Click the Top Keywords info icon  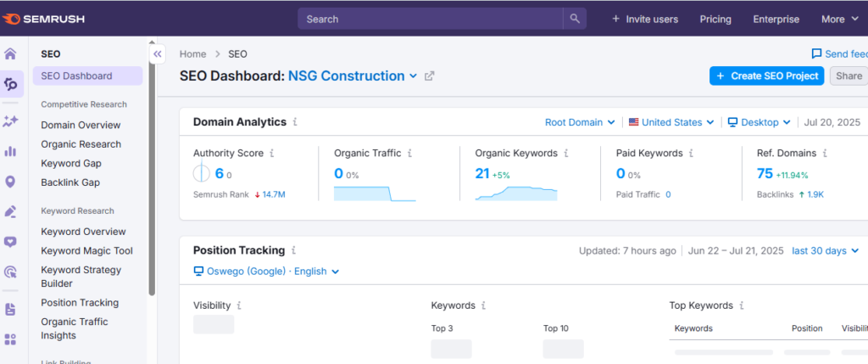point(741,305)
